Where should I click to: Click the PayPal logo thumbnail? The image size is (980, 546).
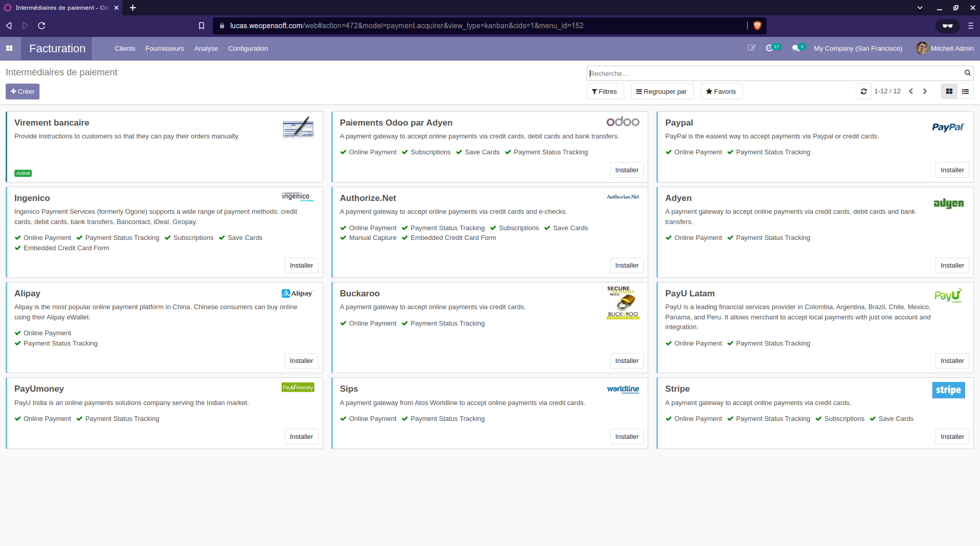(948, 127)
